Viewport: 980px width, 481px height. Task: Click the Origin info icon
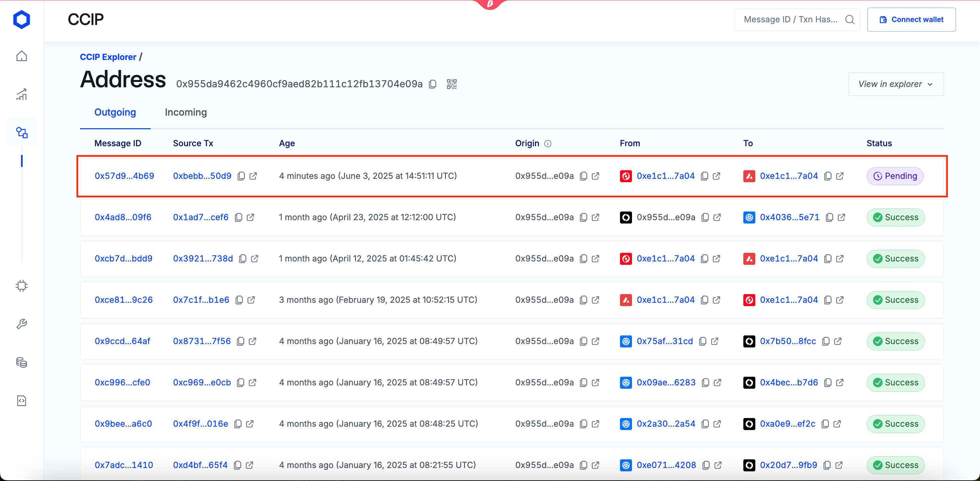click(548, 144)
